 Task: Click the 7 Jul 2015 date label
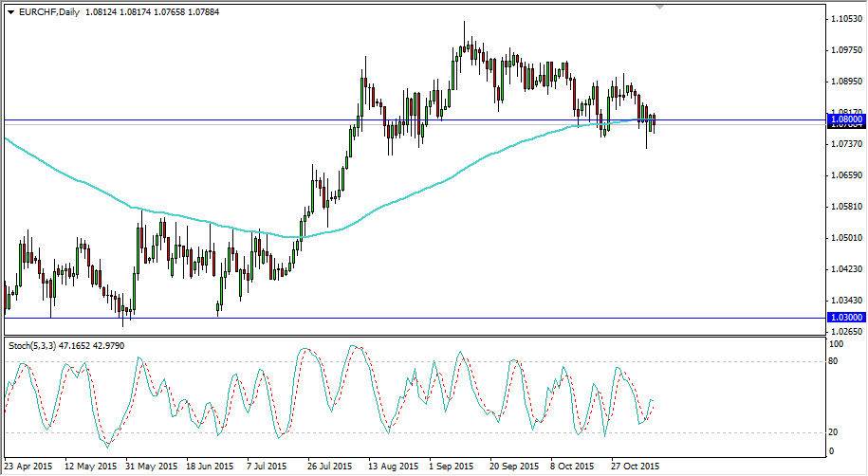pos(268,467)
